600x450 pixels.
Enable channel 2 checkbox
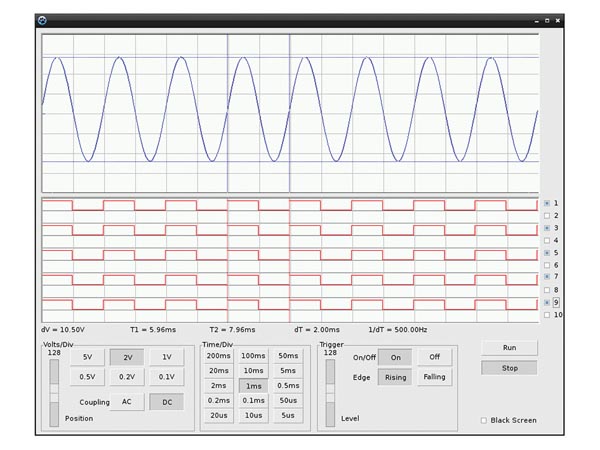click(x=547, y=216)
